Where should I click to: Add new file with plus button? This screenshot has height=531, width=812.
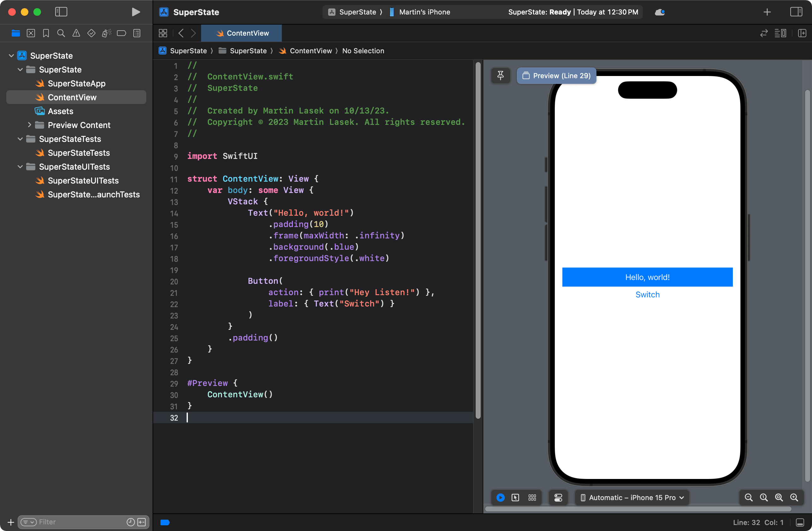coord(11,522)
